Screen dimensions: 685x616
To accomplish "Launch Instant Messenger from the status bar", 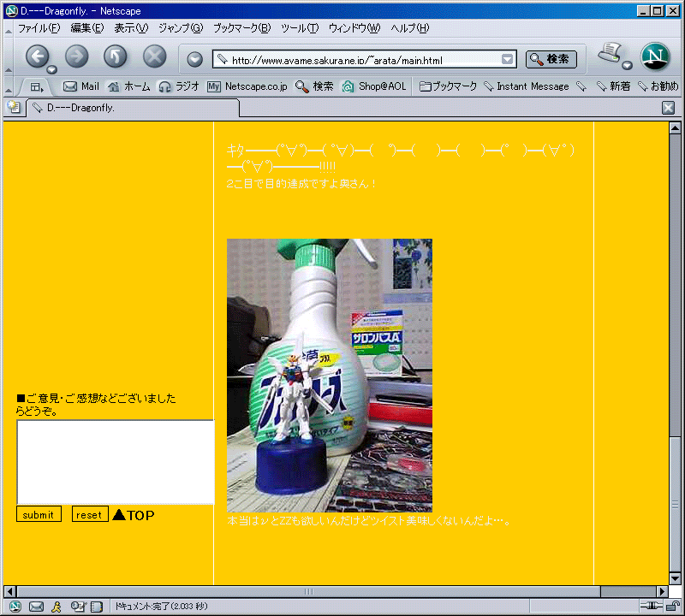I will point(57,606).
